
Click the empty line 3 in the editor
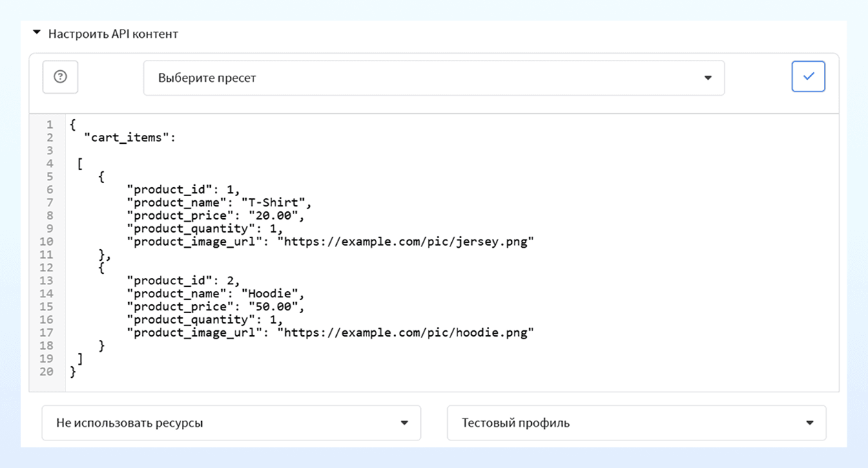tap(452, 150)
